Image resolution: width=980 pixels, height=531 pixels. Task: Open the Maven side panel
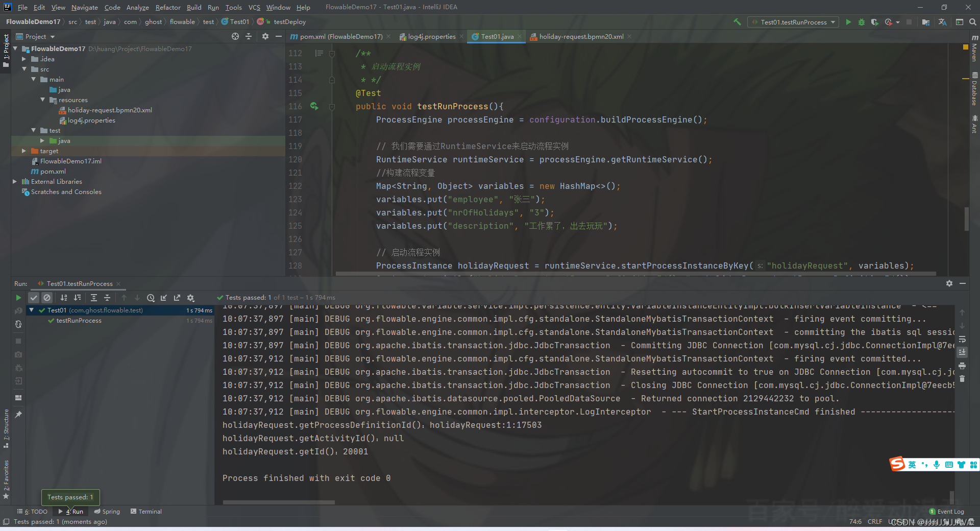click(x=974, y=48)
